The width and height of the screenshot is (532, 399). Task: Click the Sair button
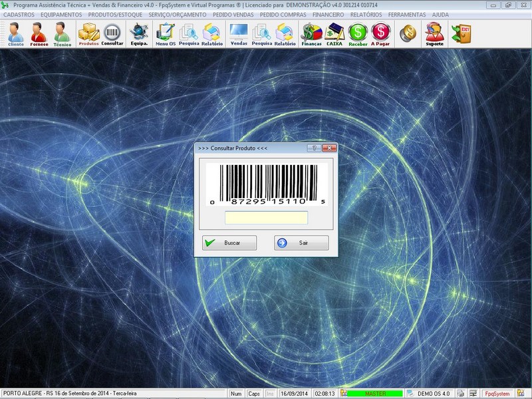click(x=301, y=243)
